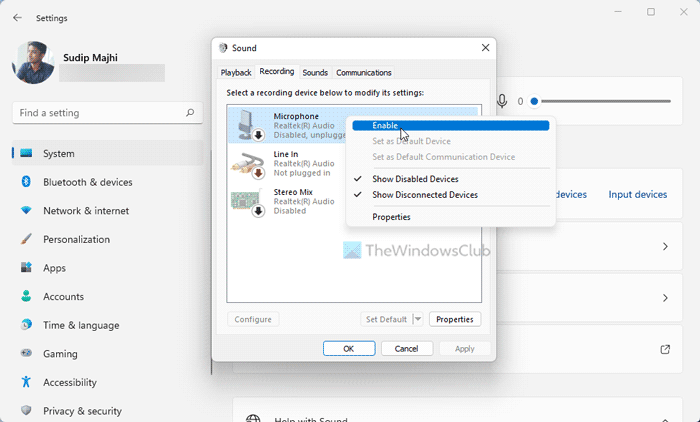Viewport: 700px width, 422px height.
Task: Open Sudip Majhi profile picture
Action: point(33,63)
